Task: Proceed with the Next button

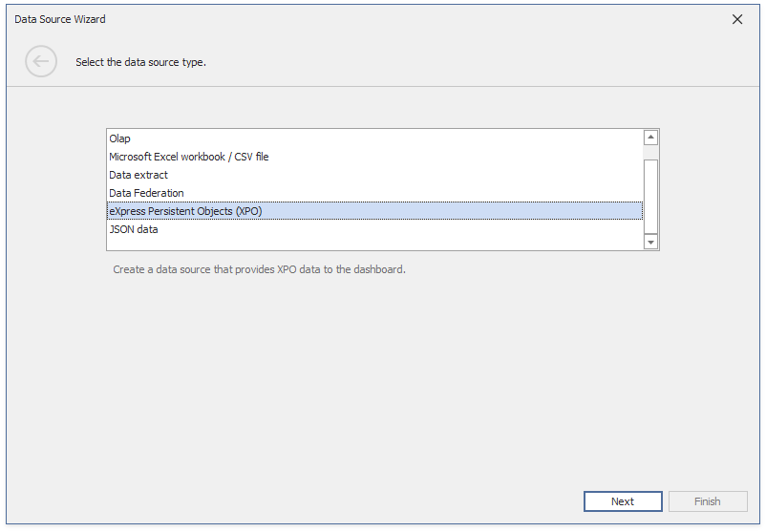Action: coord(623,501)
